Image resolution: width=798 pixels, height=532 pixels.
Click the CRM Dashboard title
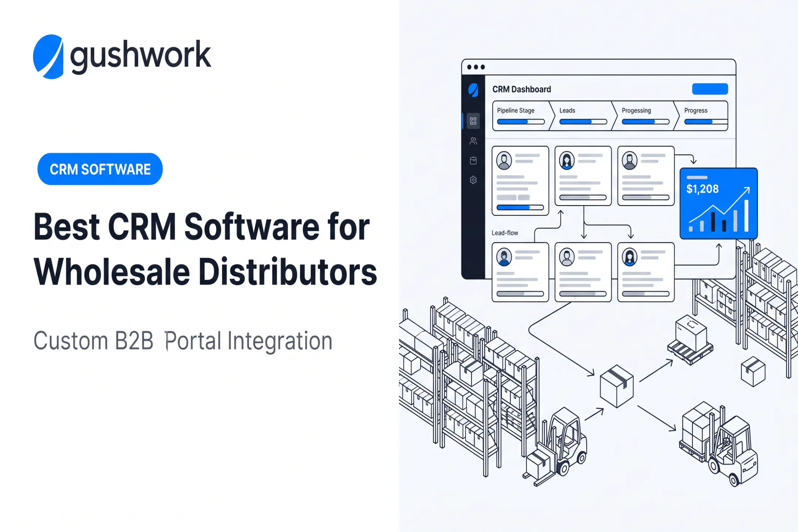522,89
